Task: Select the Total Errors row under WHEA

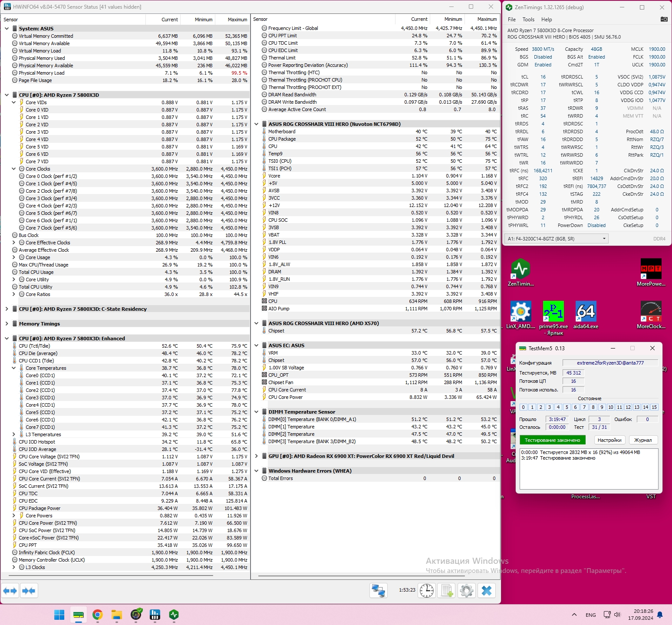Action: tap(376, 478)
